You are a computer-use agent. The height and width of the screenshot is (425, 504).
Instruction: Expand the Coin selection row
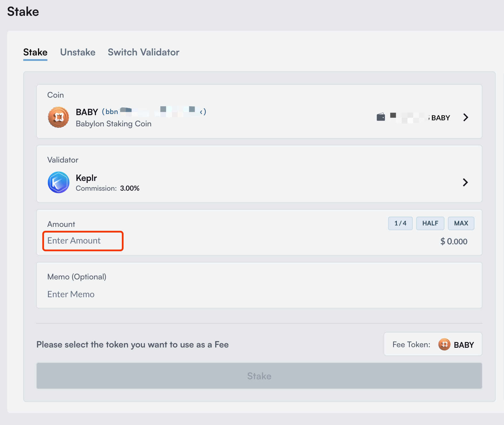coord(465,117)
